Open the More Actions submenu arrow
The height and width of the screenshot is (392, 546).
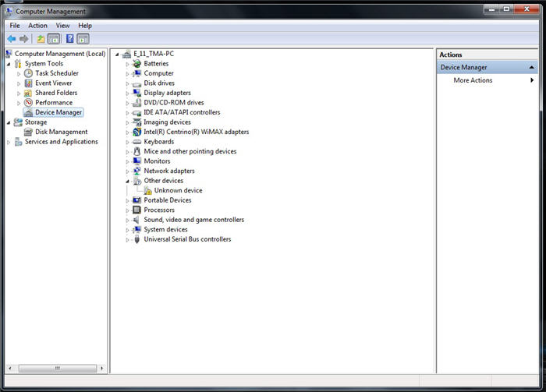(x=532, y=80)
